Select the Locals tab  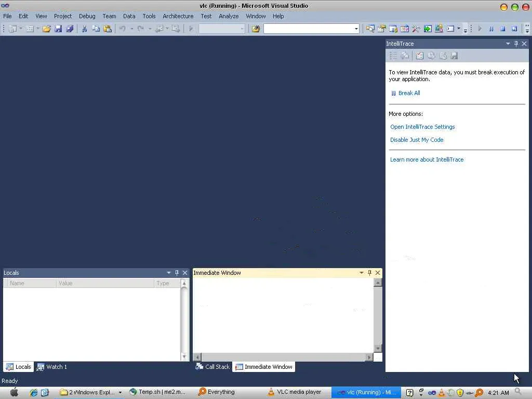pyautogui.click(x=19, y=367)
